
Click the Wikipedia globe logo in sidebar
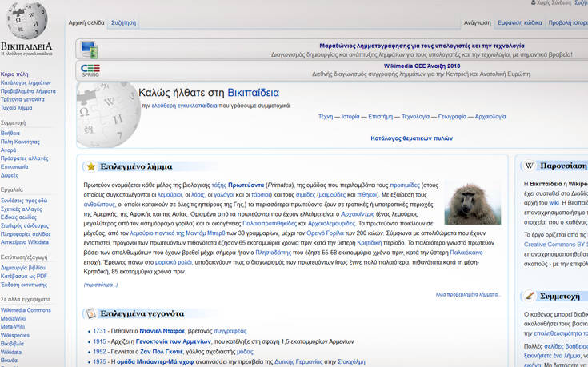pos(27,21)
